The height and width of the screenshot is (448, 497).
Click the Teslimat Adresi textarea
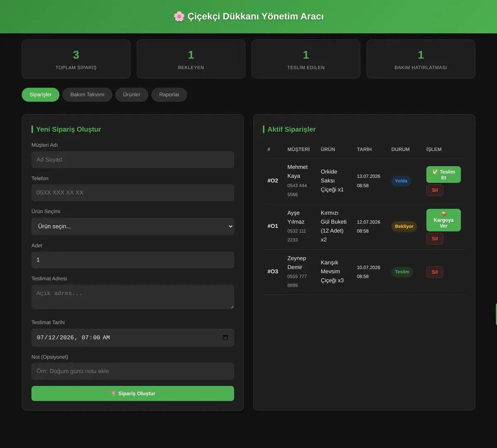pyautogui.click(x=133, y=297)
